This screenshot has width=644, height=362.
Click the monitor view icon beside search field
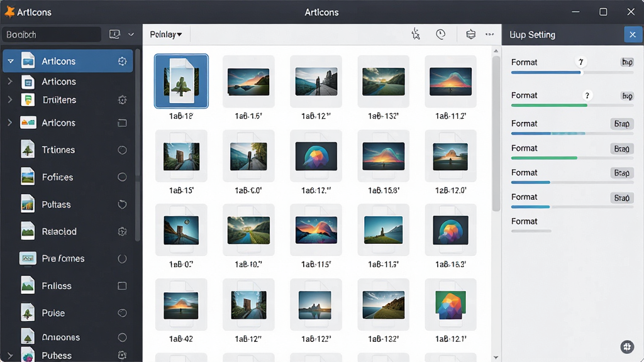point(114,35)
